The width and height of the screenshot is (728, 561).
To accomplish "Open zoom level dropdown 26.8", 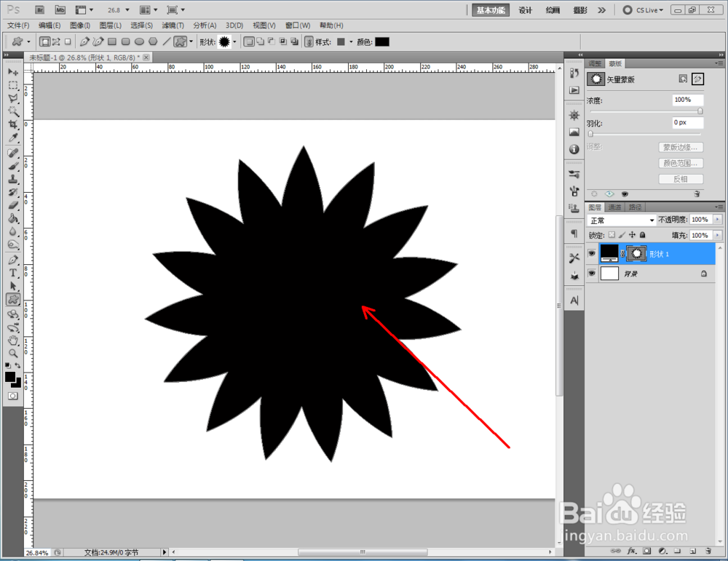I will 127,9.
